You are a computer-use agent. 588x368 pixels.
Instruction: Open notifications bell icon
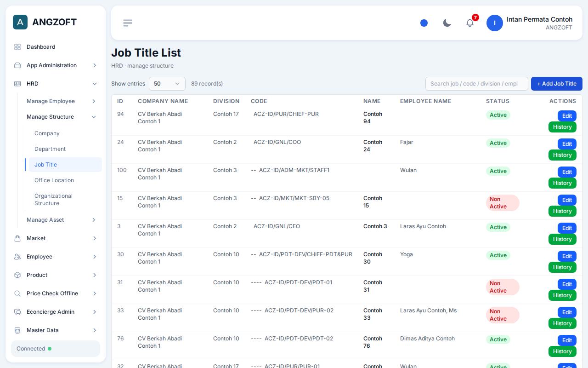click(470, 23)
